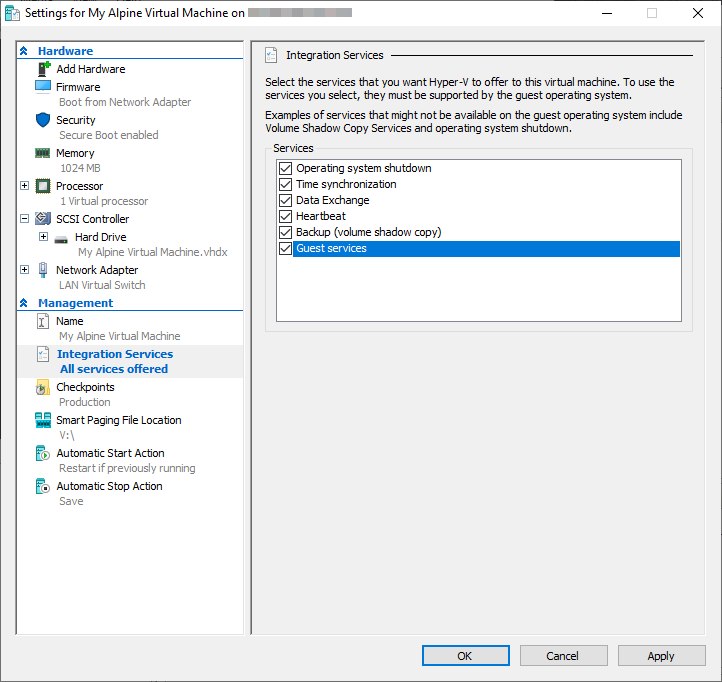Collapse the Hardware section header

click(24, 51)
